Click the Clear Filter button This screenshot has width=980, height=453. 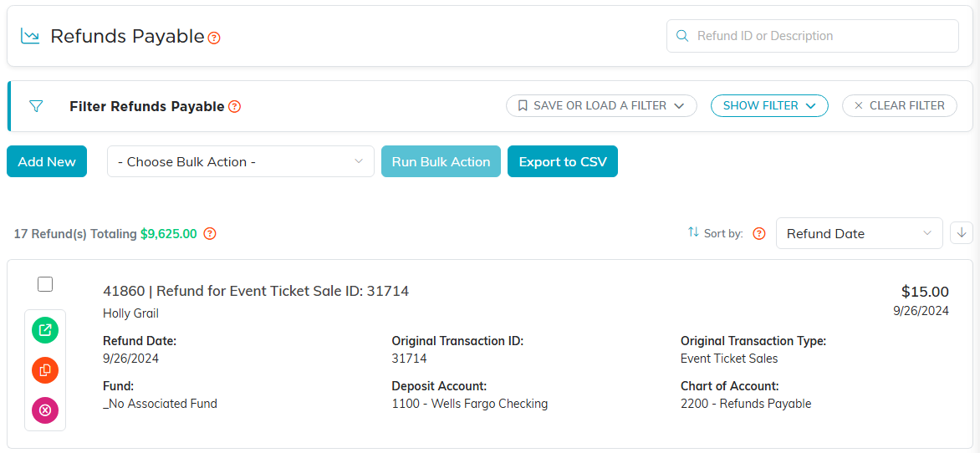(x=900, y=105)
